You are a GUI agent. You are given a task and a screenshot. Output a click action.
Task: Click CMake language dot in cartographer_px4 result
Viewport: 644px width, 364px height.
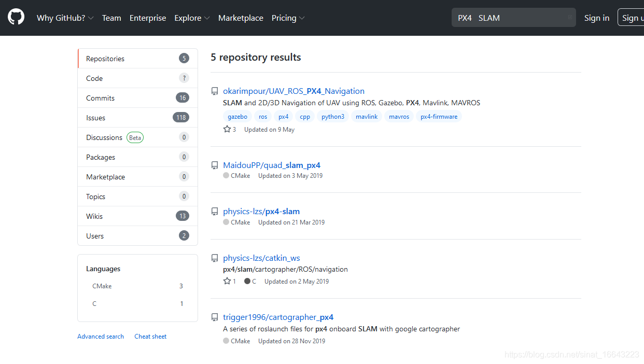point(226,341)
